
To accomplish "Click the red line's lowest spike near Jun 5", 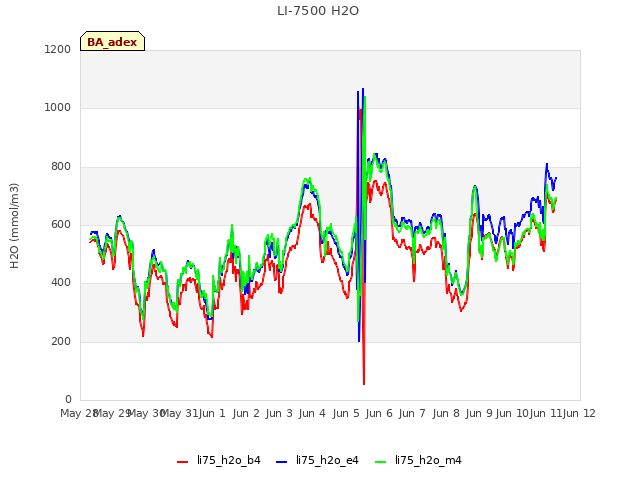I will (x=364, y=384).
